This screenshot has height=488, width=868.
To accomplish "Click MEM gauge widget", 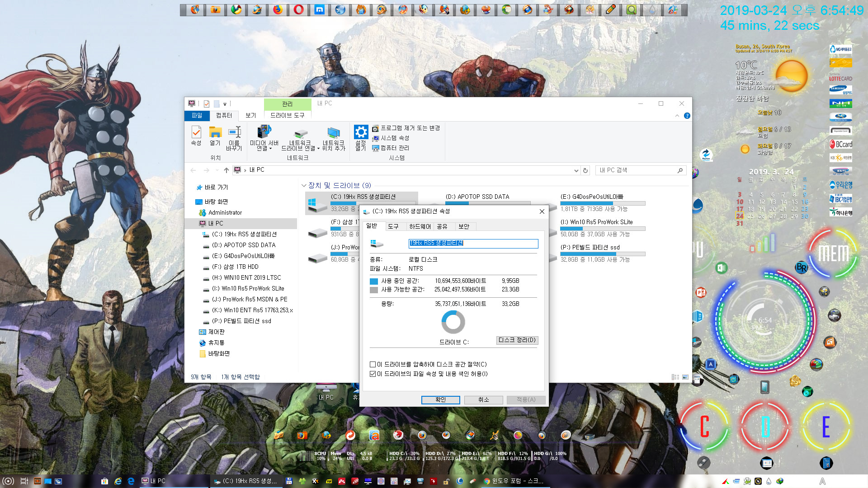I will coord(833,253).
